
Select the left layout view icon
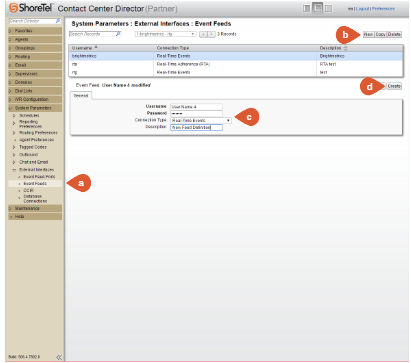306,8
